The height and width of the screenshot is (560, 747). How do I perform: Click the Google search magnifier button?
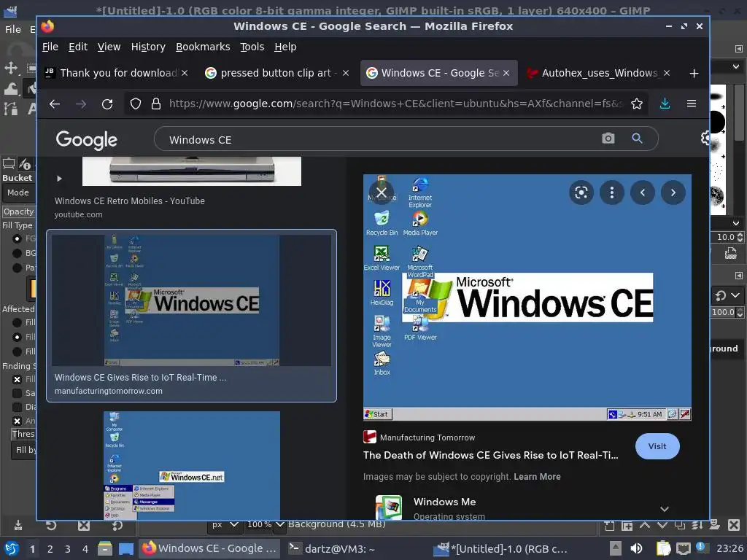point(637,139)
